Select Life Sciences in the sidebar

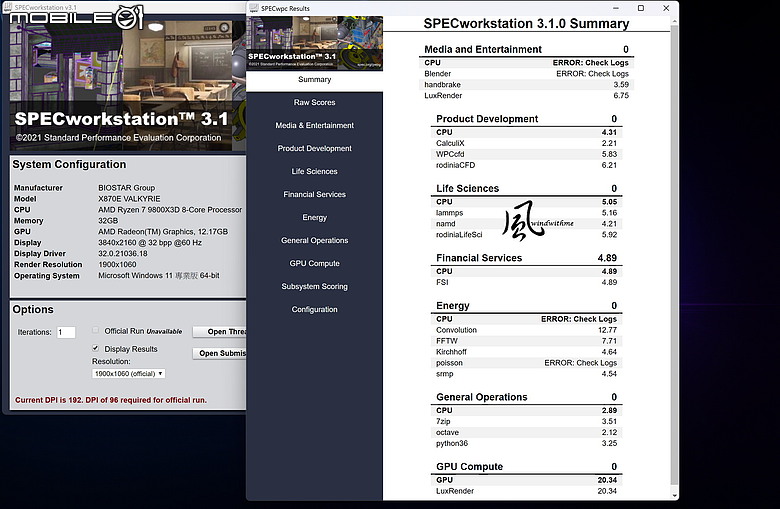pos(314,171)
